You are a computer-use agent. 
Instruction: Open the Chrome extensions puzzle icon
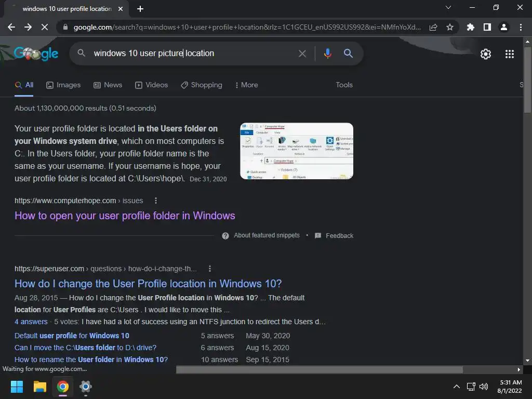click(471, 27)
